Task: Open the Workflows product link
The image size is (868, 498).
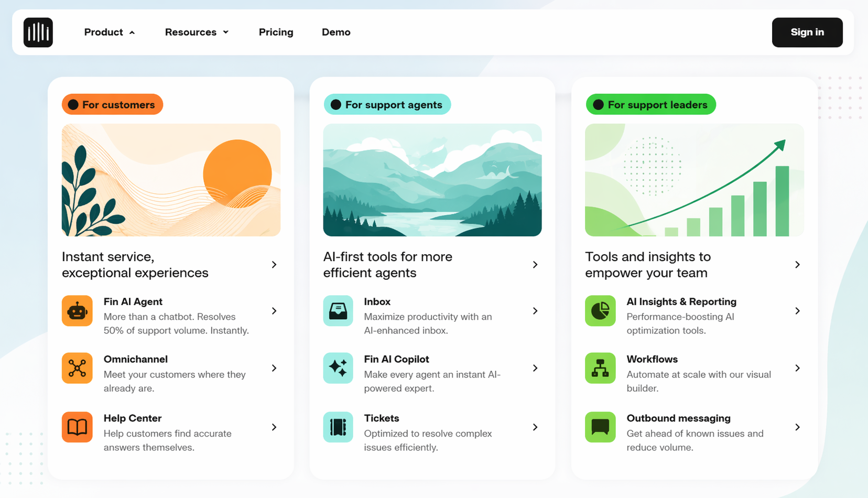Action: point(653,359)
